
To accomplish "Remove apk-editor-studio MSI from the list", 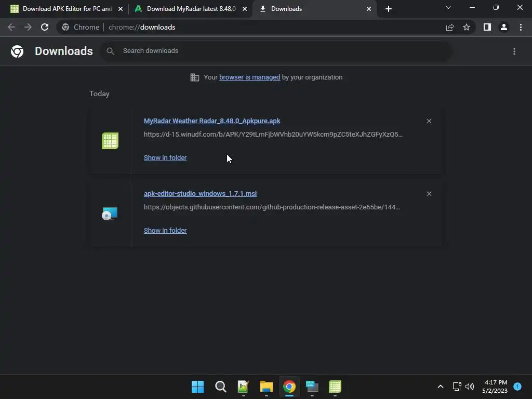I will click(429, 194).
